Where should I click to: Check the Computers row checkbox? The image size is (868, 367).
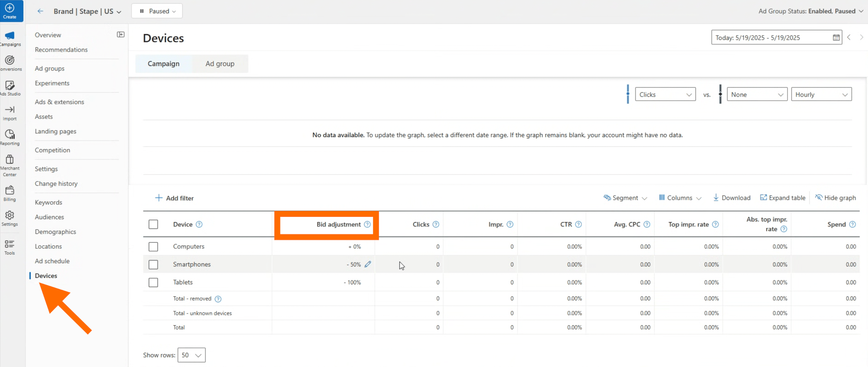[x=153, y=247]
